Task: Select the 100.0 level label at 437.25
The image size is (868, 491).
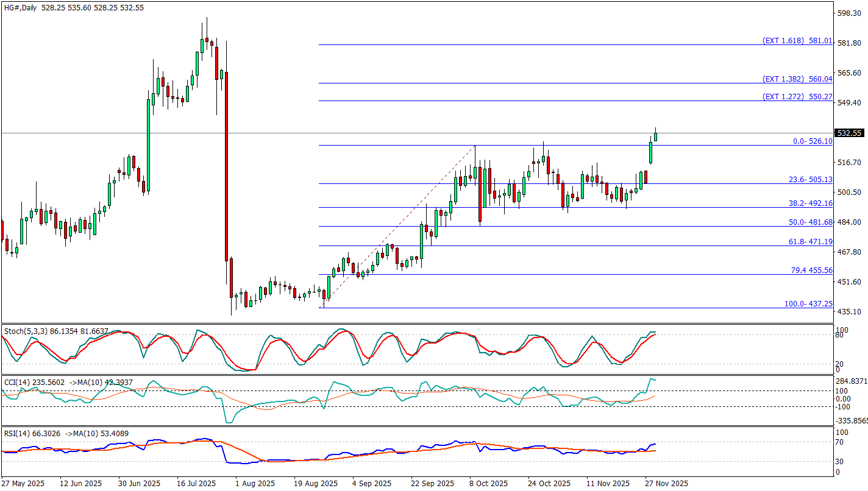Action: [808, 303]
